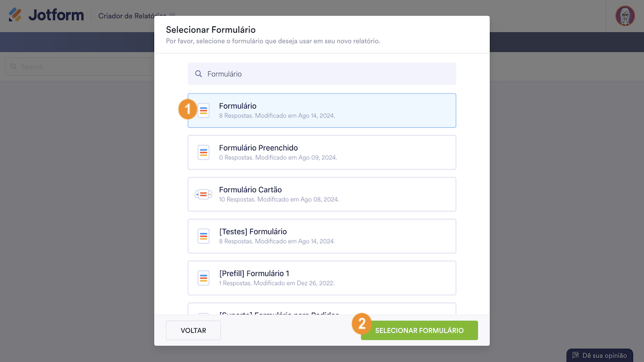Select the Formulário Cartão list entry
Screen dimensions: 644x362
(322, 194)
